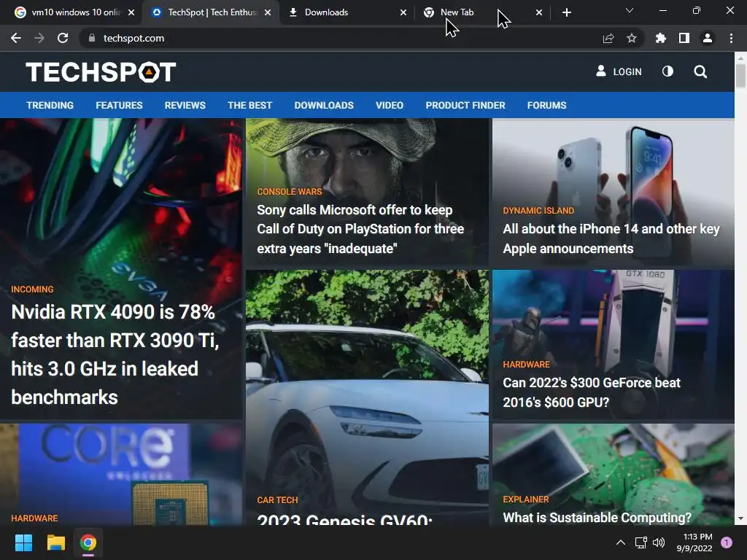
Task: Select the TechSpot tab
Action: pyautogui.click(x=210, y=12)
